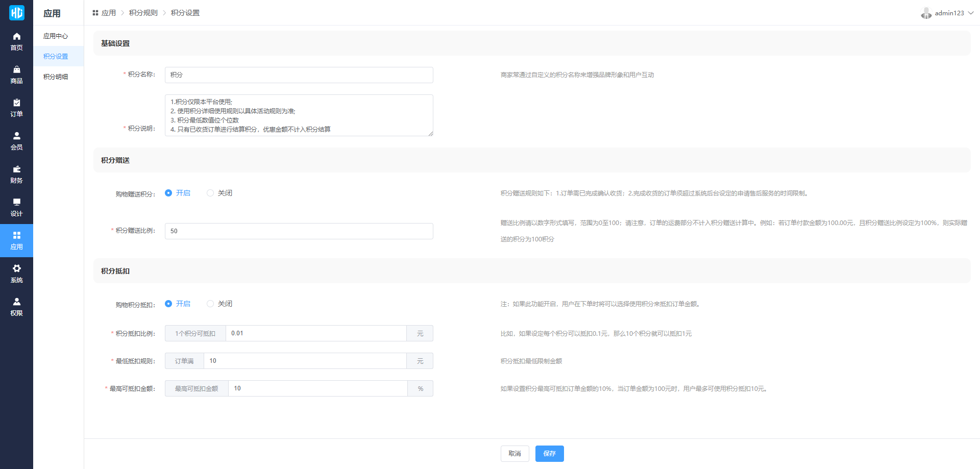Expand the admin123 user dropdown
Image resolution: width=980 pixels, height=469 pixels.
[x=947, y=13]
